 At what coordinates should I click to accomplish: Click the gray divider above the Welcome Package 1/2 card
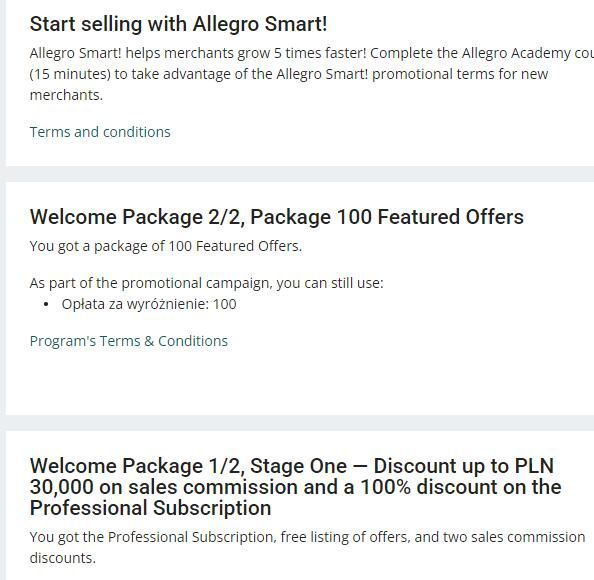tap(297, 422)
